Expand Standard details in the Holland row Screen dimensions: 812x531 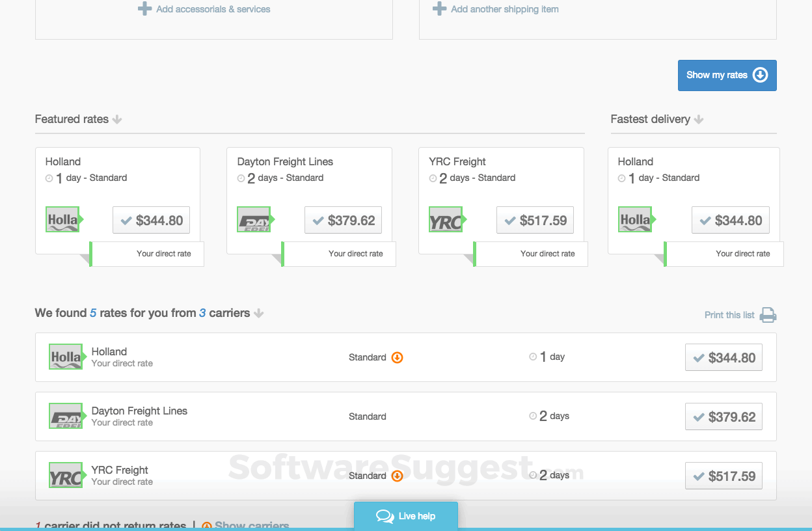pyautogui.click(x=397, y=357)
